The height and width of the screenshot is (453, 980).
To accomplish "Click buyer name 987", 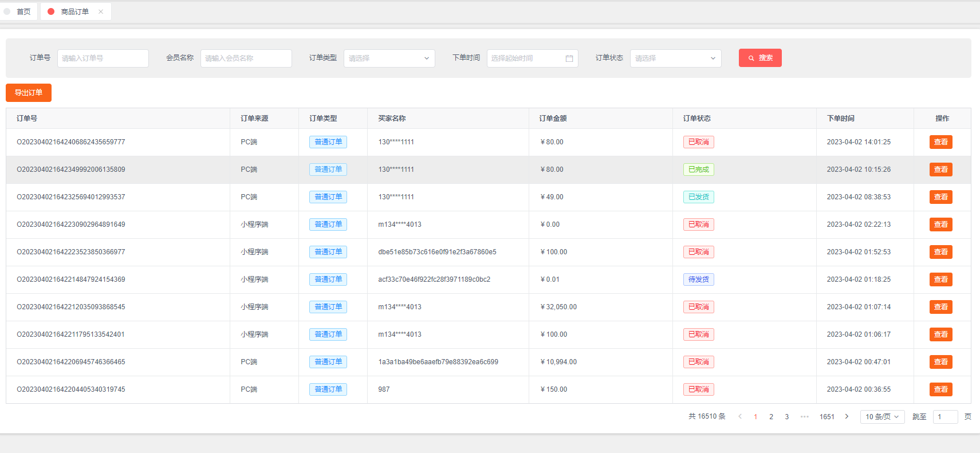I will [x=384, y=389].
